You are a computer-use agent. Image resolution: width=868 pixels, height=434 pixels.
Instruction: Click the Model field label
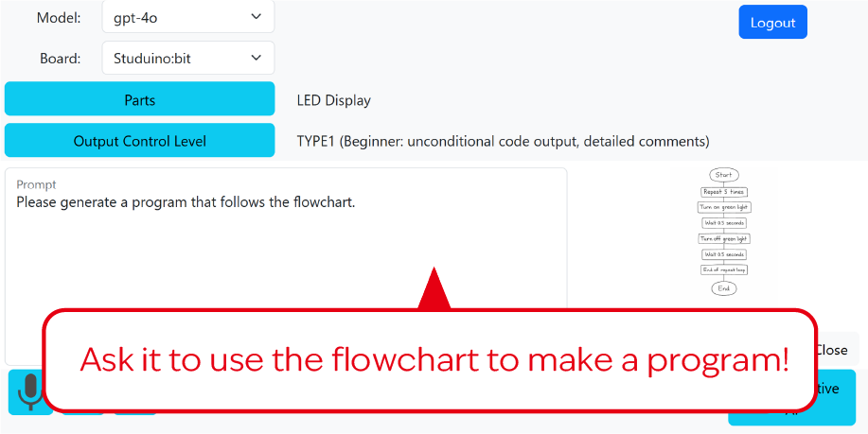click(x=59, y=18)
